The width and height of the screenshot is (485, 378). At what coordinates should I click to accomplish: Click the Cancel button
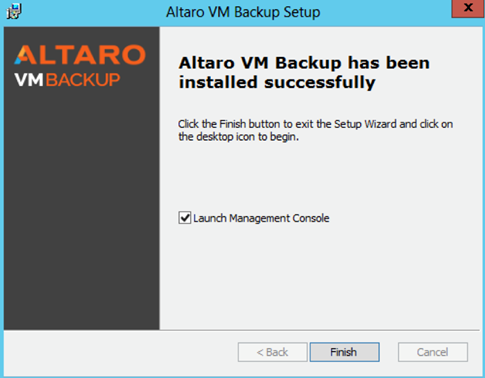433,352
